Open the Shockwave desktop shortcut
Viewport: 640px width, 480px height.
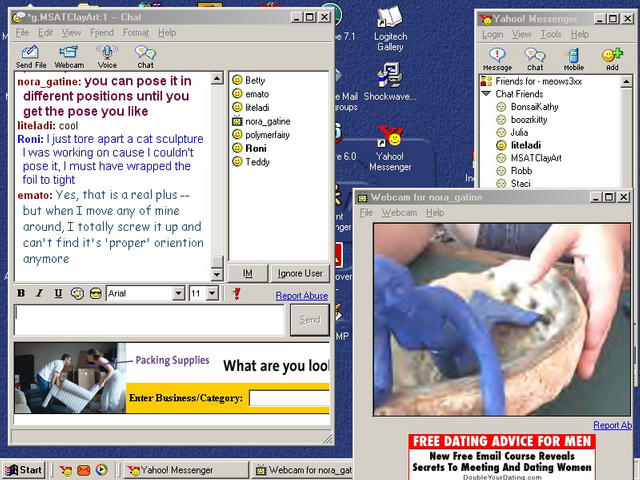pos(390,82)
